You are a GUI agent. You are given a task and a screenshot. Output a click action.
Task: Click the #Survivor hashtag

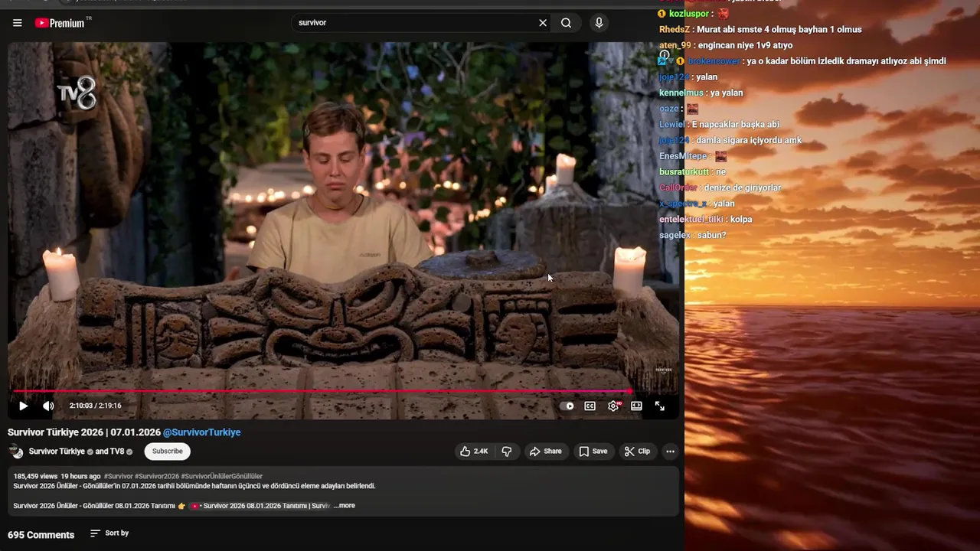[x=118, y=476]
